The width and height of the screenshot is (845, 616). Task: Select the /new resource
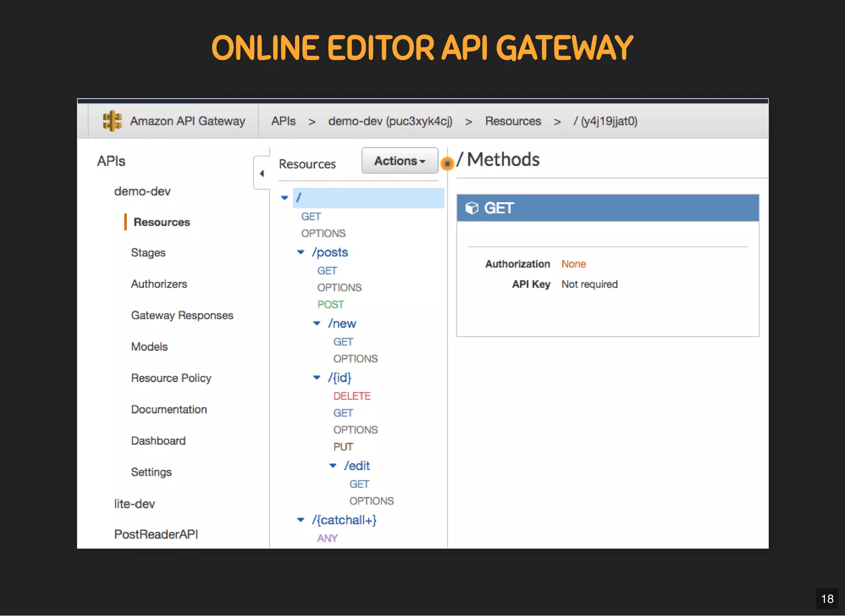(x=342, y=323)
